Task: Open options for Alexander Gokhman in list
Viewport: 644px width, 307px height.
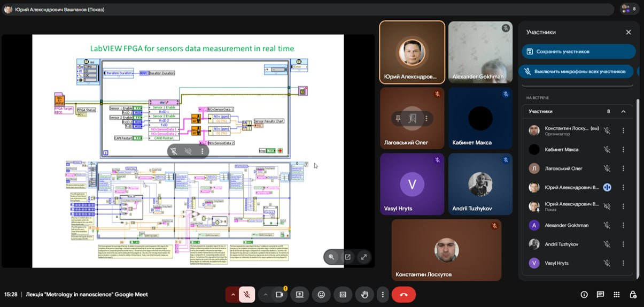Action: (x=623, y=225)
